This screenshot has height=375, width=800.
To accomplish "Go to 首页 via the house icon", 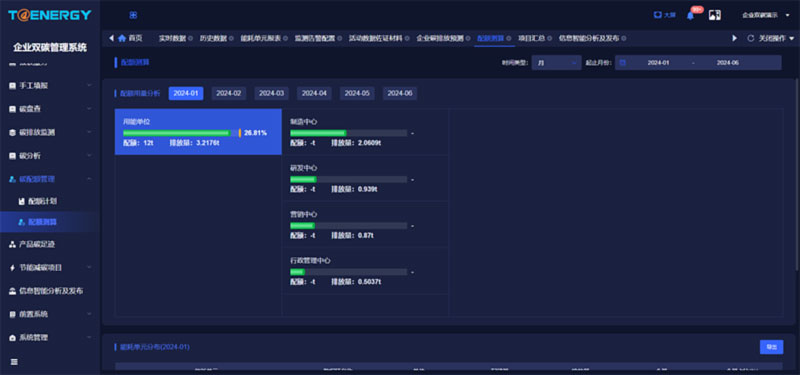I will [x=122, y=38].
